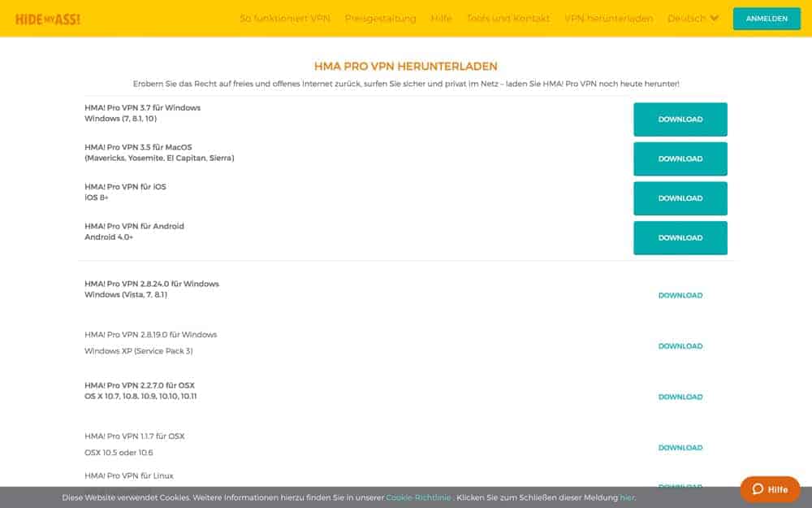Click 'HMA! Pro VPN 1.1.7 für OSX' text
Screen dimensions: 812x508
point(135,436)
